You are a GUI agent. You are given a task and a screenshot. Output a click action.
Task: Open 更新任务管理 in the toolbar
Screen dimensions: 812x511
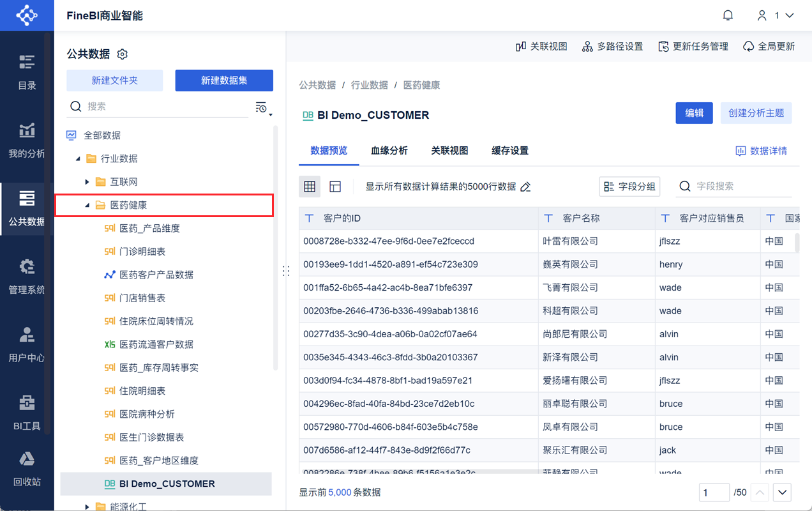[x=693, y=47]
